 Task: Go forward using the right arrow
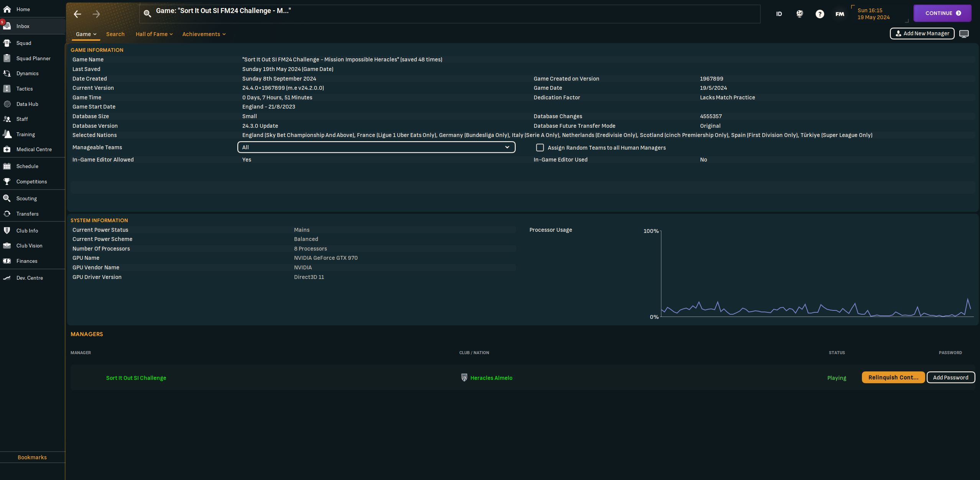[96, 14]
